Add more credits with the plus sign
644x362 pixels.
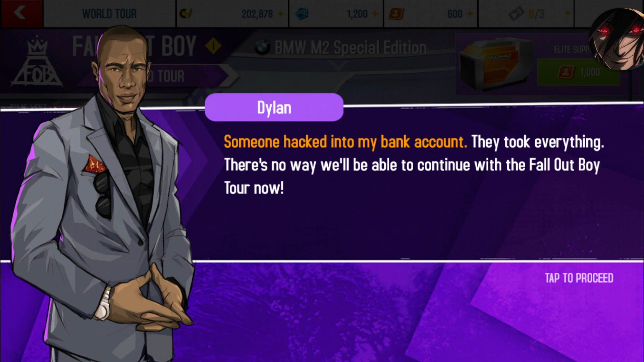tap(281, 14)
